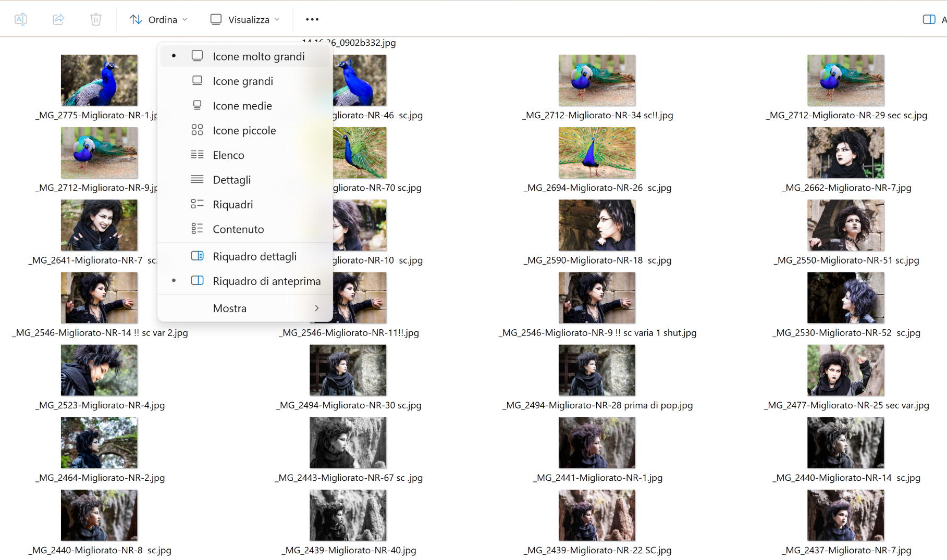
Task: Select thumbnail _MG_2523-Migliorato-NR-4
Action: pyautogui.click(x=99, y=370)
